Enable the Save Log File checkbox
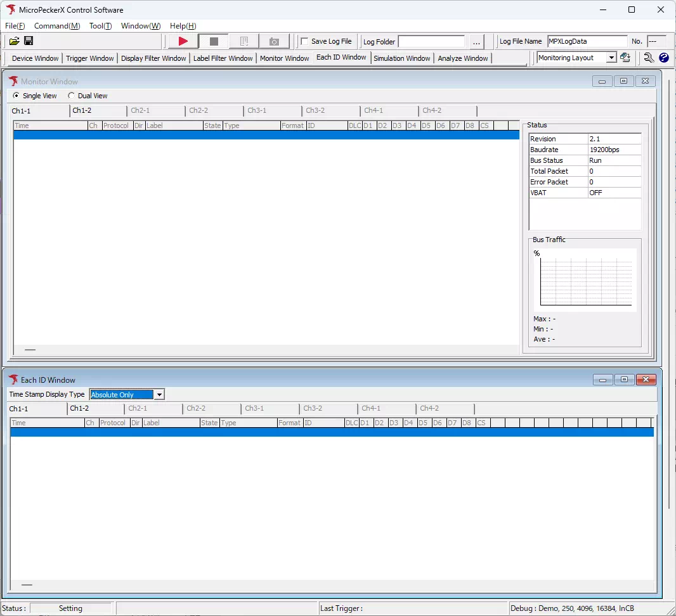Screen dimensions: 676x616 pos(304,41)
